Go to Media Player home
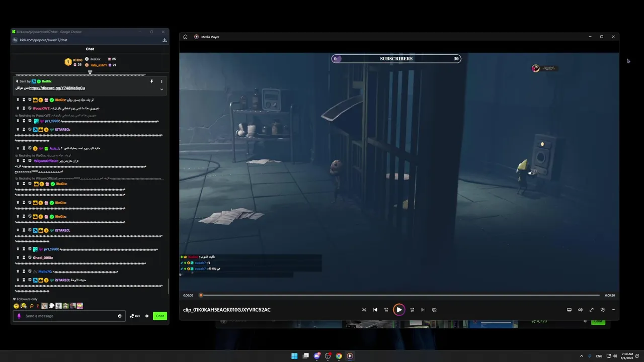Screen dimensions: 644x362 click(185, 37)
